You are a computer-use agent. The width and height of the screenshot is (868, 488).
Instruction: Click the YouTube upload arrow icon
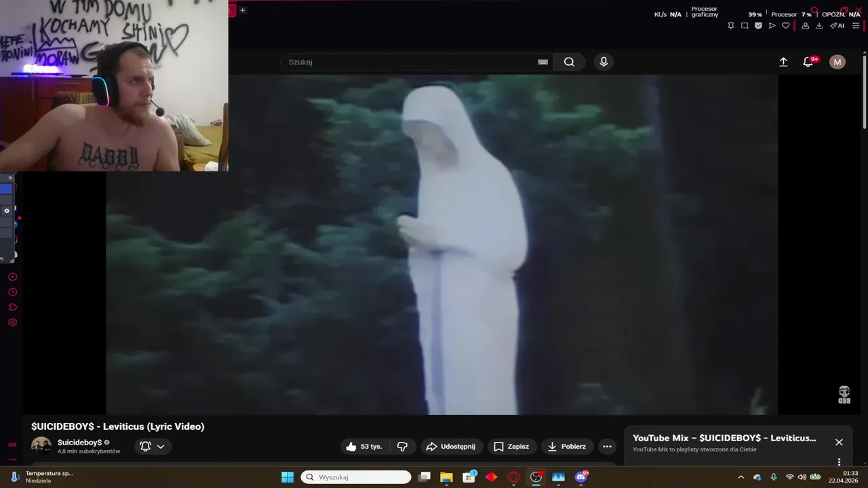783,62
